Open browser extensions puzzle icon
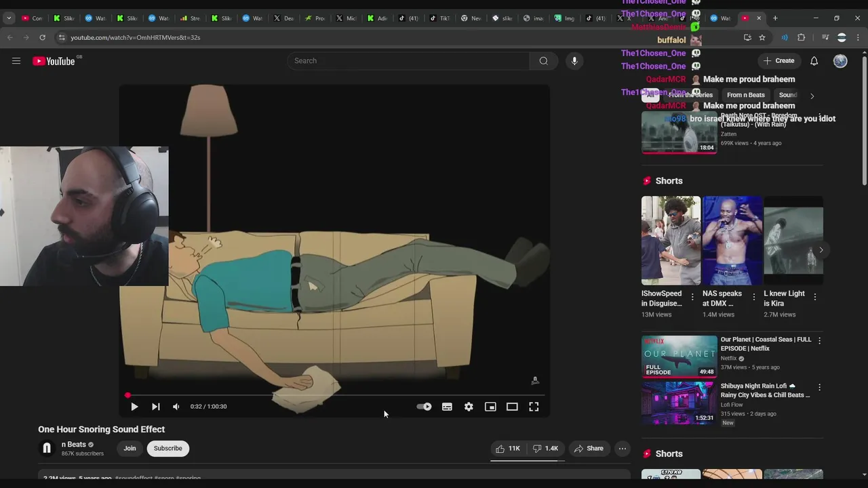The height and width of the screenshot is (488, 868). [802, 37]
